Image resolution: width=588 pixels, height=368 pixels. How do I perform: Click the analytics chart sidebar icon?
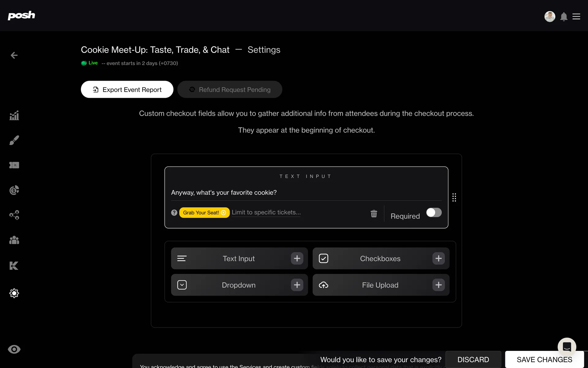[14, 116]
